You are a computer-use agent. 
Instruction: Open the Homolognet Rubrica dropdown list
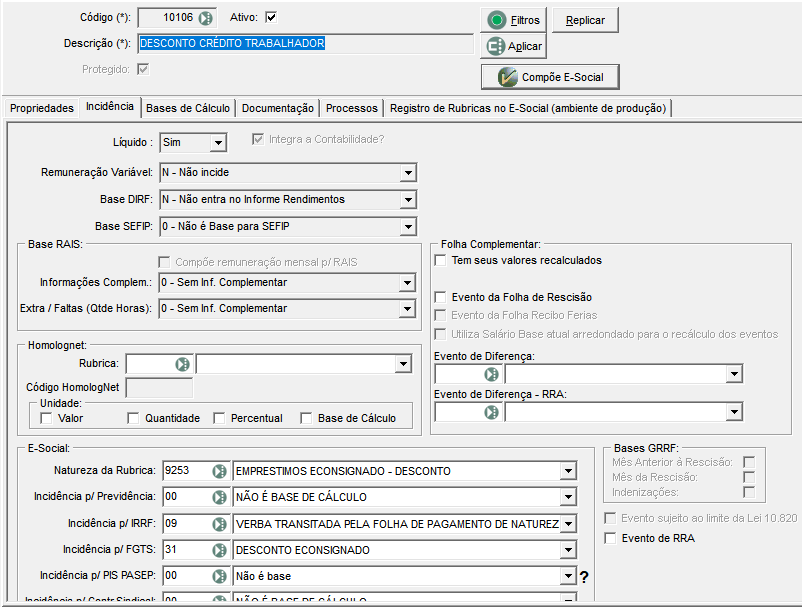tap(404, 364)
